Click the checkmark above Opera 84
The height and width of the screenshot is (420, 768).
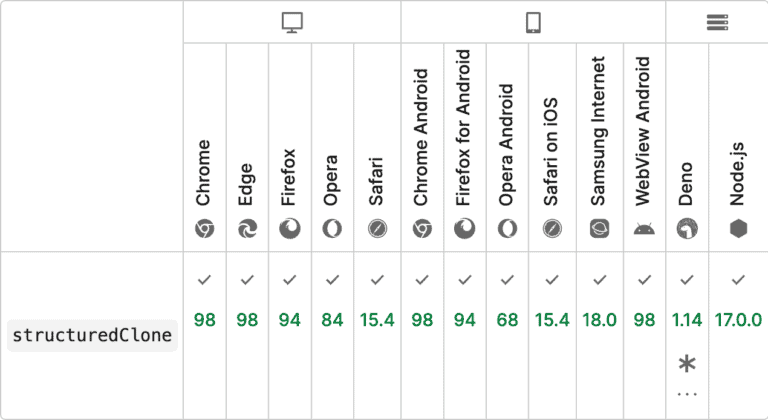pyautogui.click(x=333, y=280)
